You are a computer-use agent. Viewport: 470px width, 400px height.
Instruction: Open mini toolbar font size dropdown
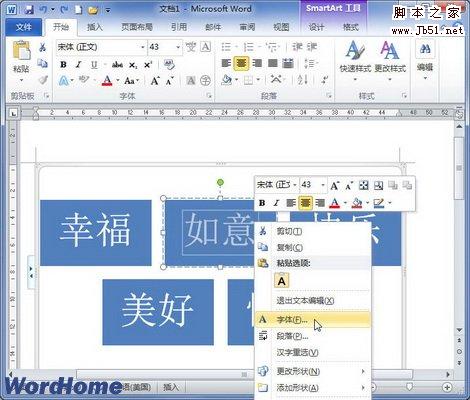pos(322,185)
